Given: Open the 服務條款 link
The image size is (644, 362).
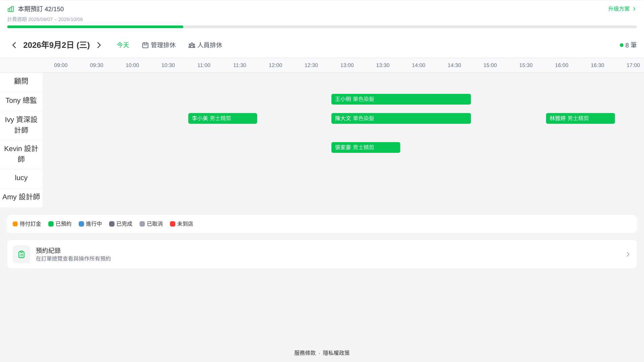Looking at the screenshot, I should [x=305, y=353].
